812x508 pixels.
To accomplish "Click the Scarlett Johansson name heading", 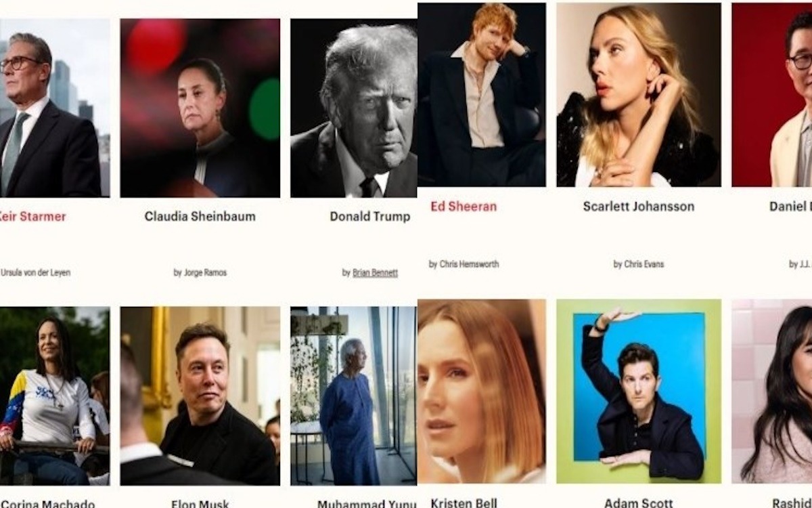I will coord(639,207).
